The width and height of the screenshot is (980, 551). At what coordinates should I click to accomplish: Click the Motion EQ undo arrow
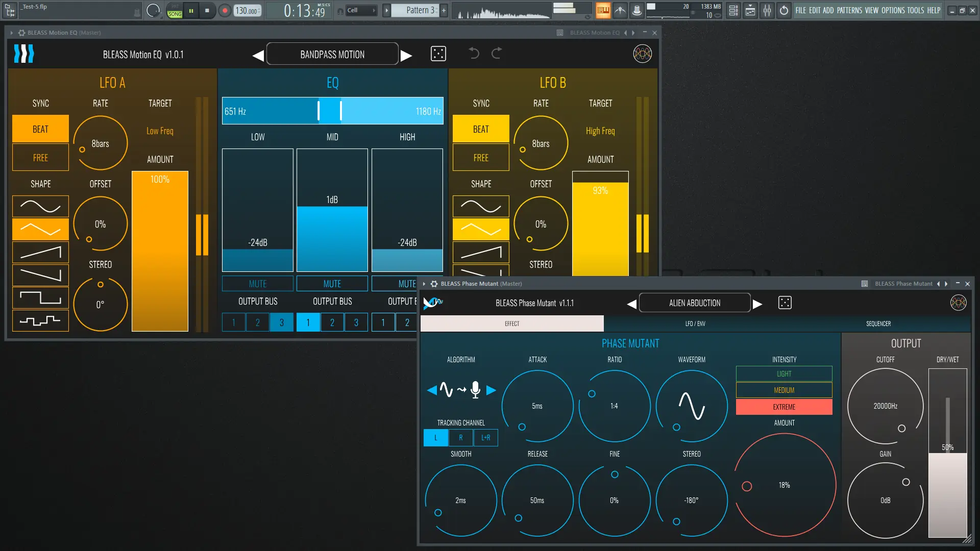click(x=474, y=53)
